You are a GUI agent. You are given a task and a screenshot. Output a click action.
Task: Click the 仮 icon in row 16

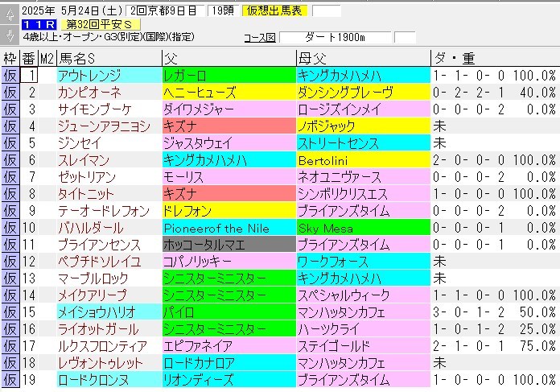click(10, 328)
